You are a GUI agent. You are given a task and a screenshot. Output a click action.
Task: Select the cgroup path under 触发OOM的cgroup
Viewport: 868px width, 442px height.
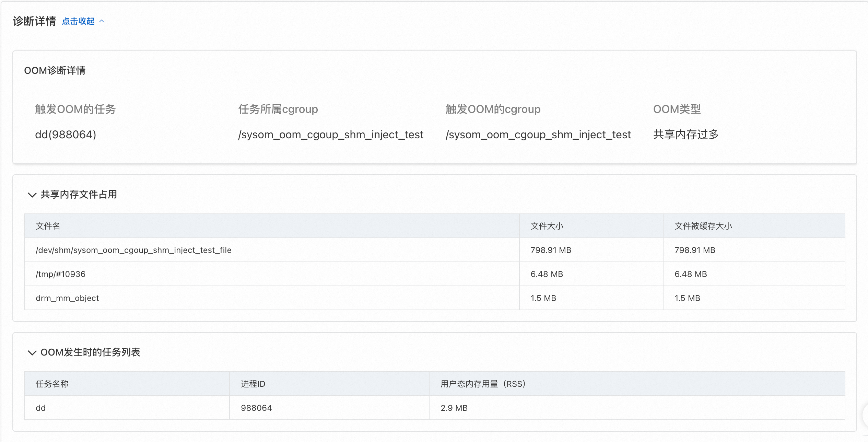pyautogui.click(x=538, y=135)
